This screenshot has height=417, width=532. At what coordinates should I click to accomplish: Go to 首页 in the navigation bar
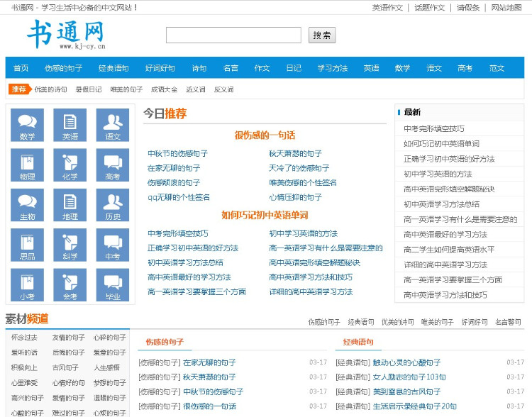pos(21,68)
